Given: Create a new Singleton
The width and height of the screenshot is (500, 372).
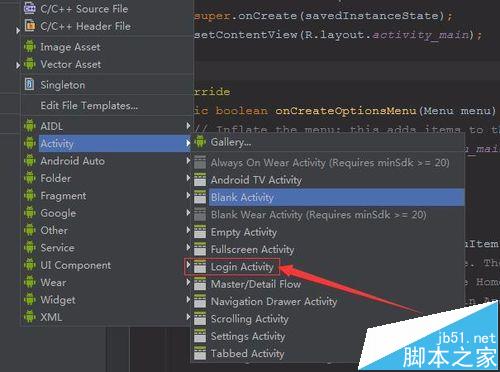Looking at the screenshot, I should pos(107,85).
